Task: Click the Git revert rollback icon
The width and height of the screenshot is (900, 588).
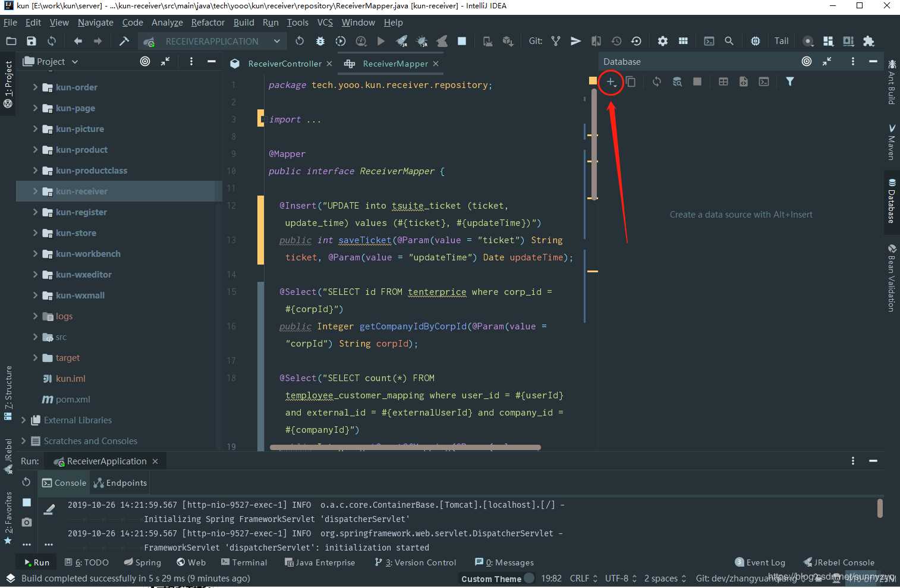Action: point(636,41)
